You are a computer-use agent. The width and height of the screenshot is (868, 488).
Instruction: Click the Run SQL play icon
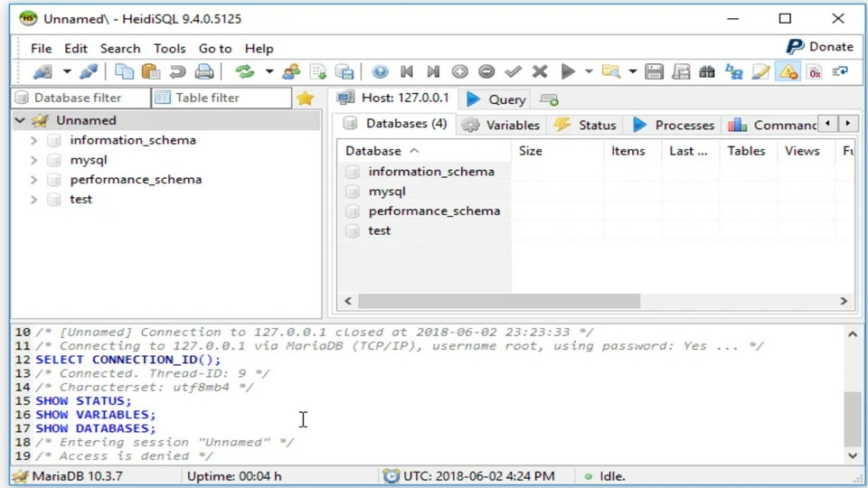pyautogui.click(x=568, y=72)
